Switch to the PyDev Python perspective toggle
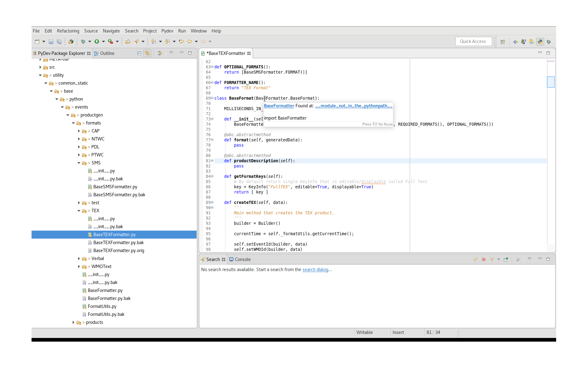588x368 pixels. 540,42
